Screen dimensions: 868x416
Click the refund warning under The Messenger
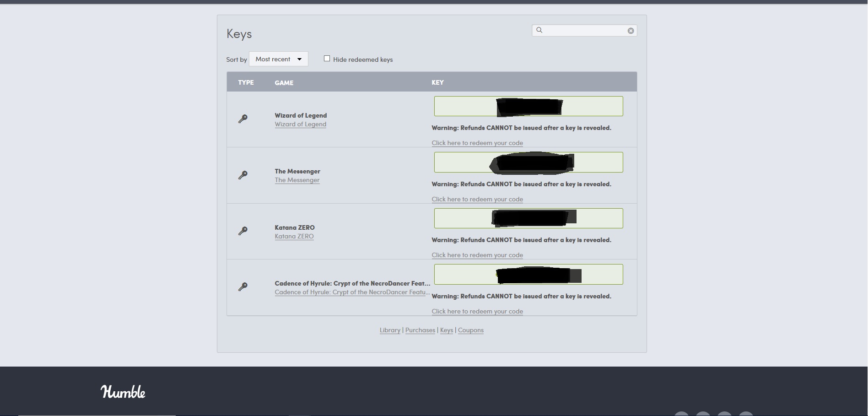click(521, 184)
